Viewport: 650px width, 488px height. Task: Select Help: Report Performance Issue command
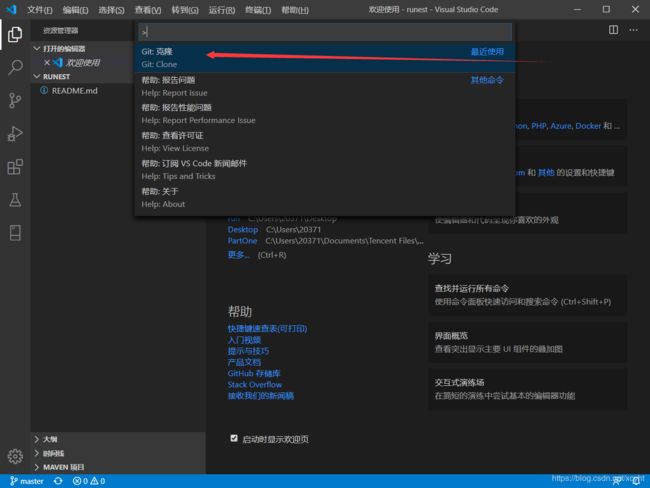[x=325, y=114]
